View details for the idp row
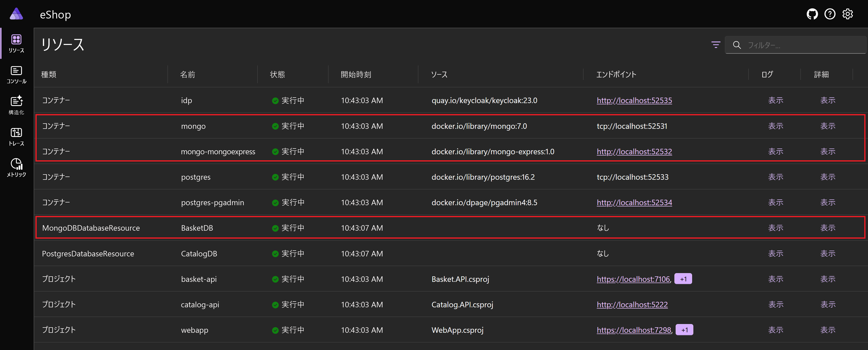Viewport: 868px width, 350px height. [x=828, y=101]
